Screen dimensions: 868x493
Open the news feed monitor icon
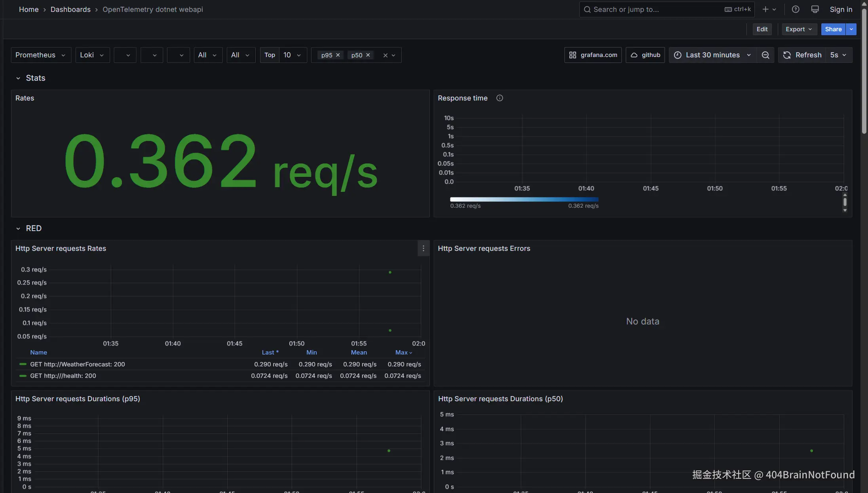tap(815, 9)
